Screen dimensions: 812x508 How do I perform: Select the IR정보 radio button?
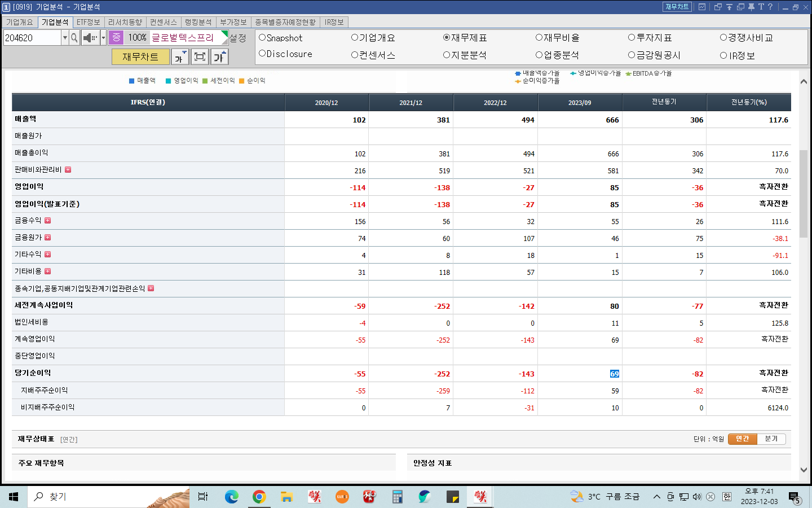point(723,55)
